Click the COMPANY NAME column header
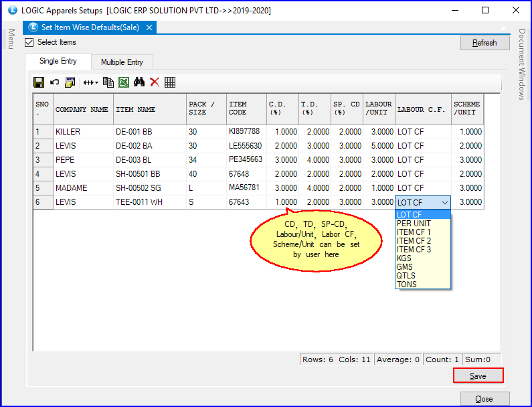The image size is (532, 407). (83, 109)
